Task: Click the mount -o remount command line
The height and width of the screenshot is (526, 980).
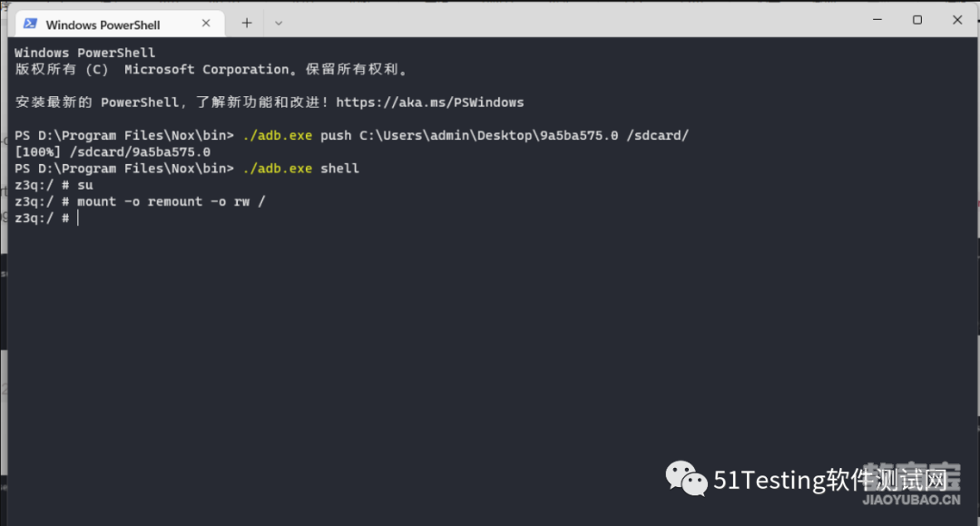Action: click(140, 201)
